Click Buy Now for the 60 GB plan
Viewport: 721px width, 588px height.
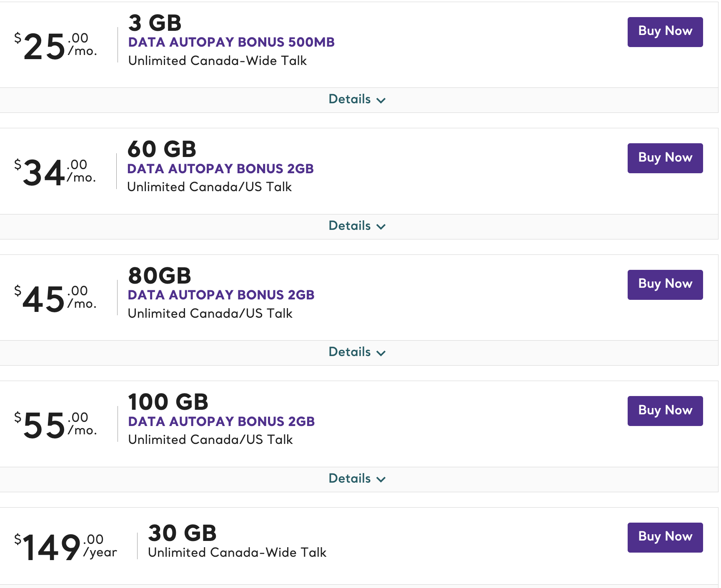[x=665, y=158]
